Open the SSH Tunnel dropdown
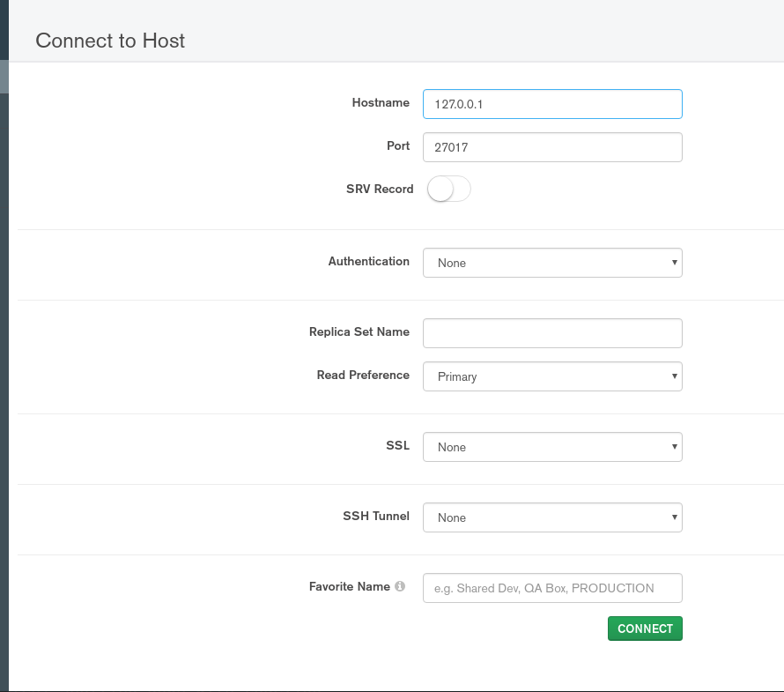Image resolution: width=784 pixels, height=692 pixels. 552,517
